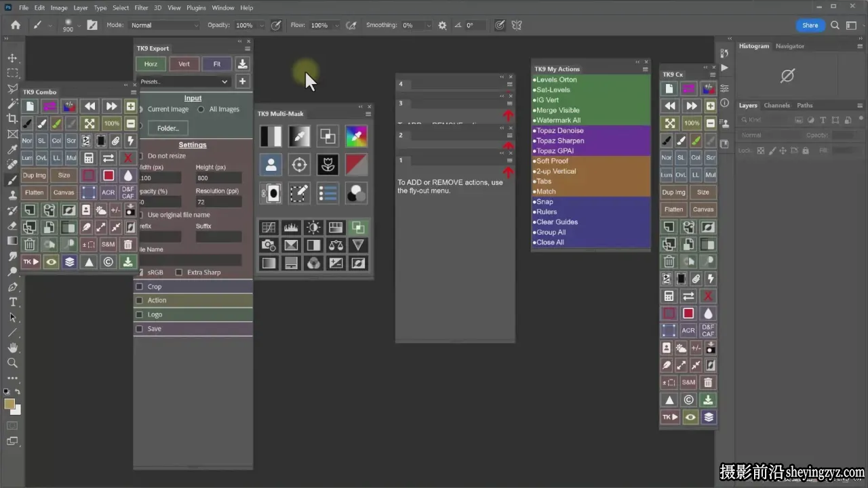
Task: Click the calculator icon in TK9 Combo
Action: pos(88,158)
